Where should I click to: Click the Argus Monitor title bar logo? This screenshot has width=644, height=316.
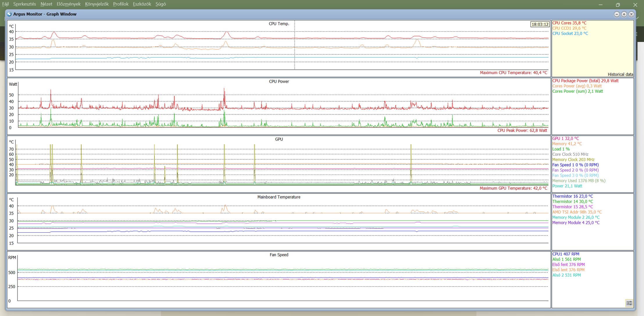pos(9,14)
